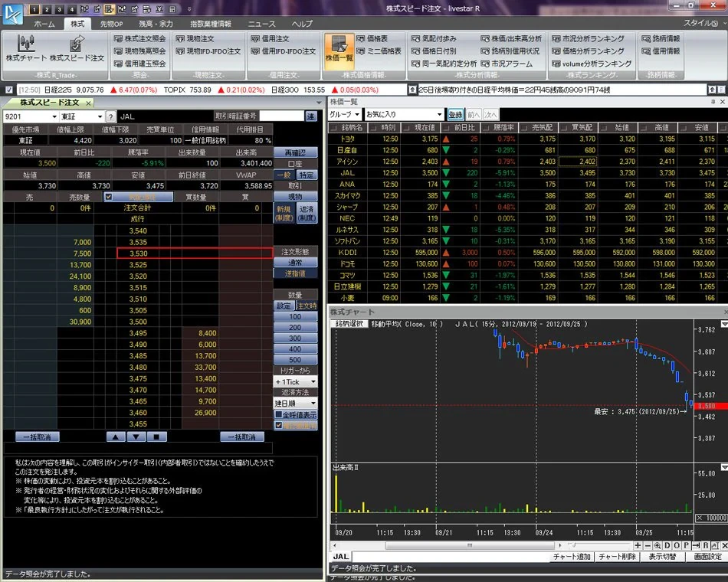The width and height of the screenshot is (728, 582).
Task: Enable the 全呼値表示 checkbox
Action: (x=279, y=415)
